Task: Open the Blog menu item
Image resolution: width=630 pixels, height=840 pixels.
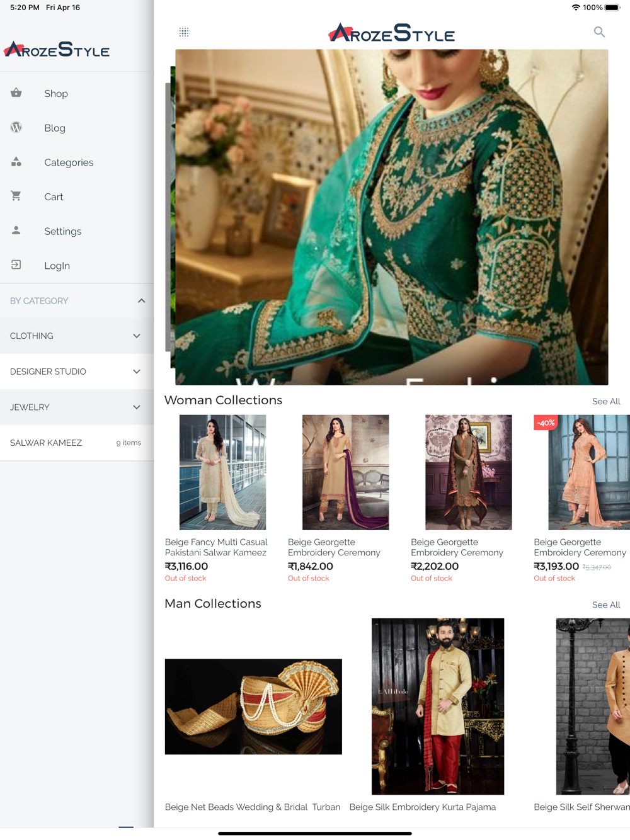Action: point(77,128)
